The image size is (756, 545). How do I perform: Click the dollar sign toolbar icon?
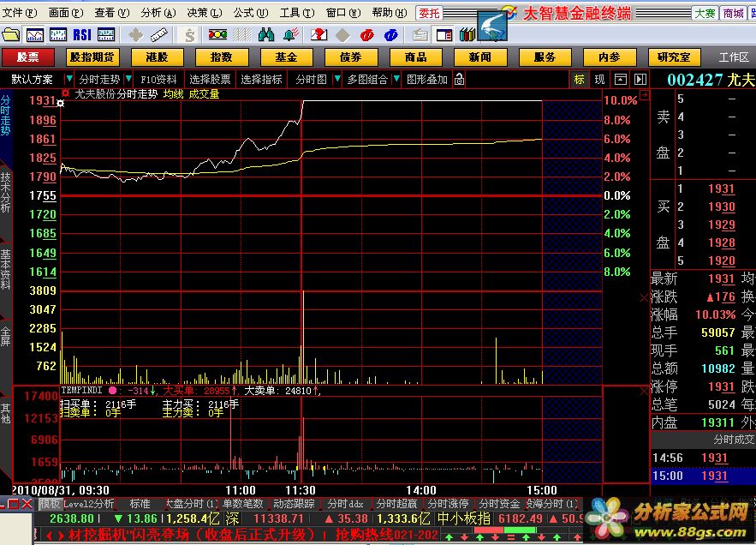coord(189,35)
